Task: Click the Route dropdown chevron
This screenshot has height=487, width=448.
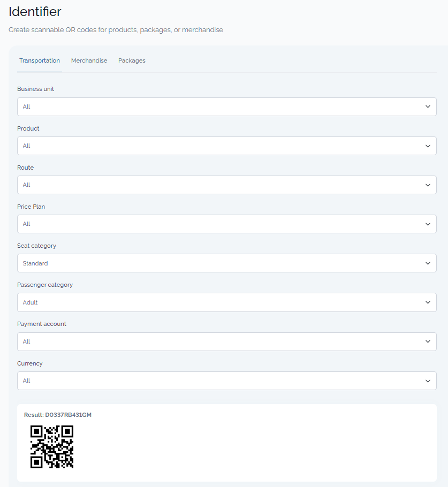Action: [428, 185]
